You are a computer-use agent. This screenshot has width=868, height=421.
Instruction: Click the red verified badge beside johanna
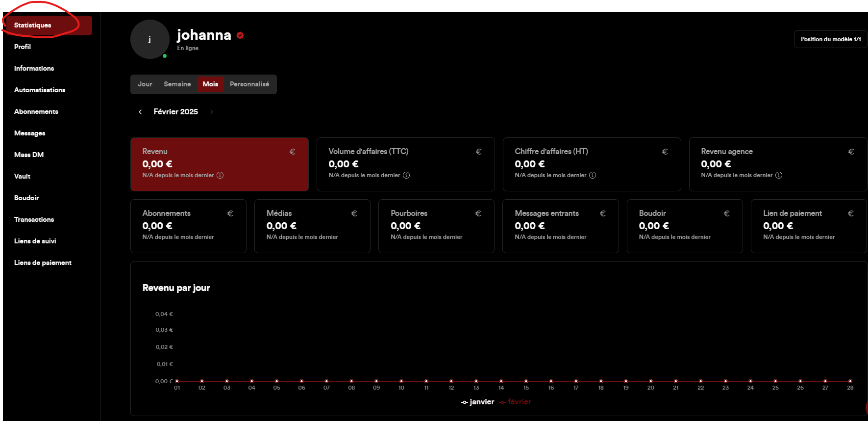point(240,35)
